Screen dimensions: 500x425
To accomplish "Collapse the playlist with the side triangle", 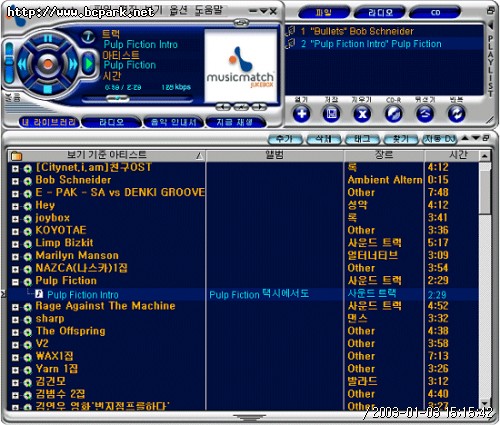I will click(x=491, y=25).
